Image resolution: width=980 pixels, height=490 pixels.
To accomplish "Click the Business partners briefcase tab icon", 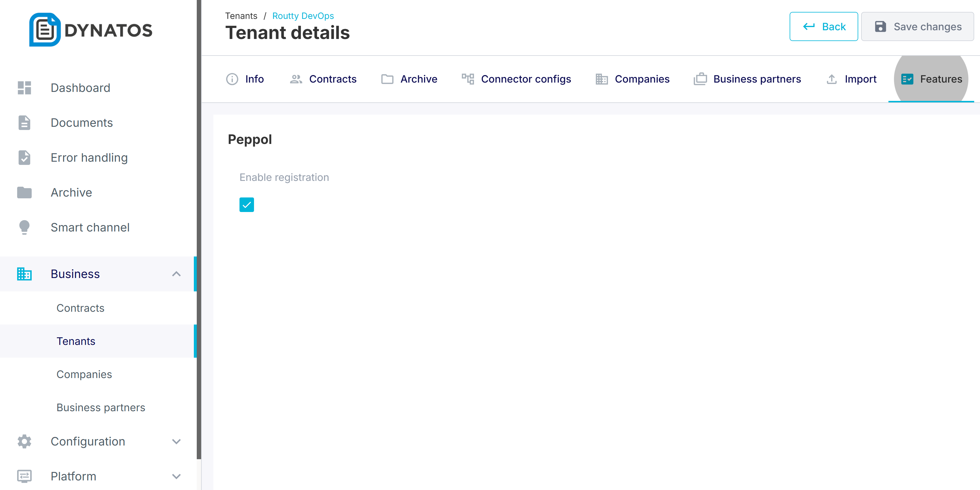I will pyautogui.click(x=700, y=79).
